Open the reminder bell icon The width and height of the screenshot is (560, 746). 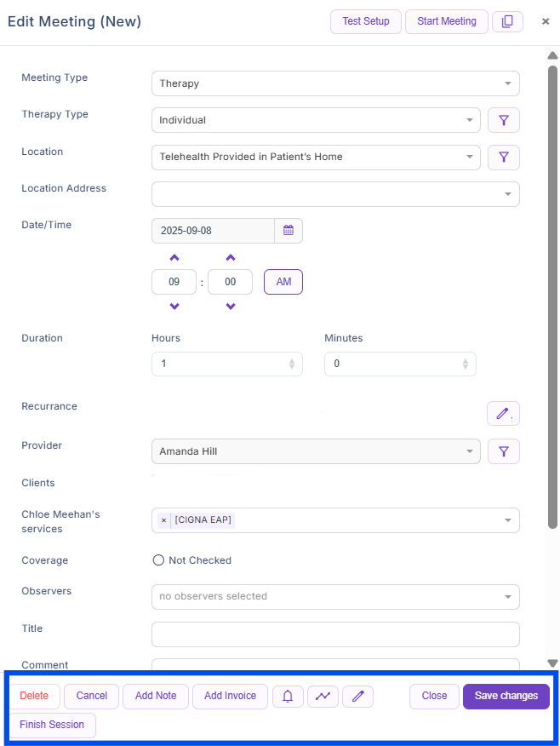[288, 697]
